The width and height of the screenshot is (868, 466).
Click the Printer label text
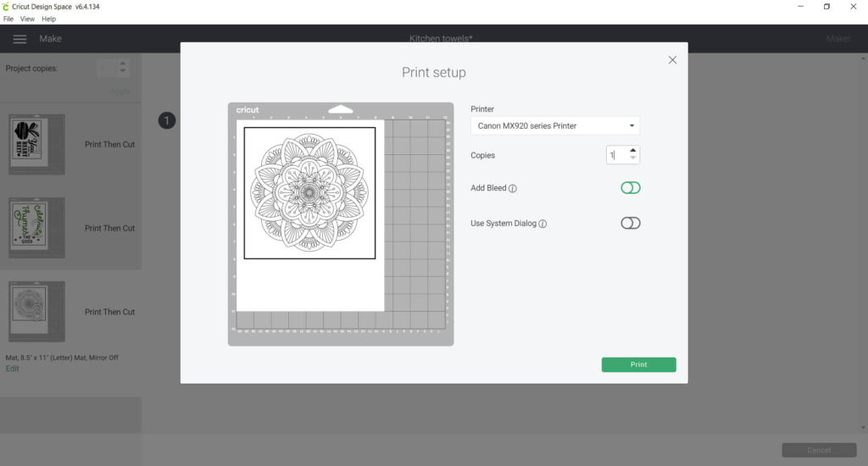coord(482,109)
